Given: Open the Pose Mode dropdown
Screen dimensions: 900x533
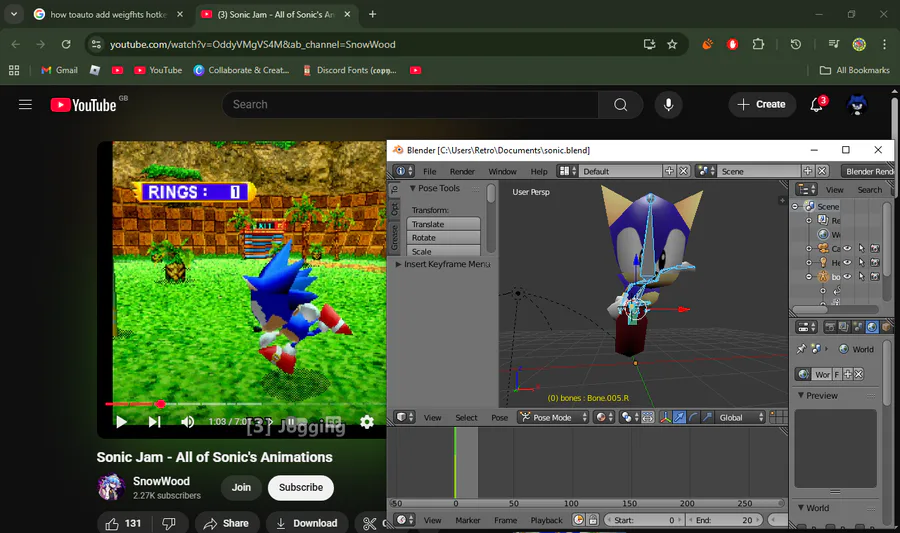Looking at the screenshot, I should (553, 417).
